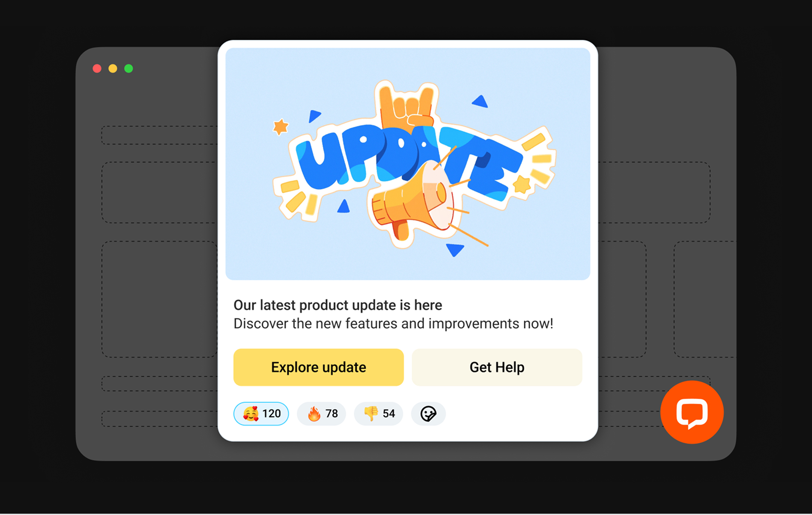Click the orange star left of UPDATE
The height and width of the screenshot is (515, 812).
pyautogui.click(x=281, y=127)
